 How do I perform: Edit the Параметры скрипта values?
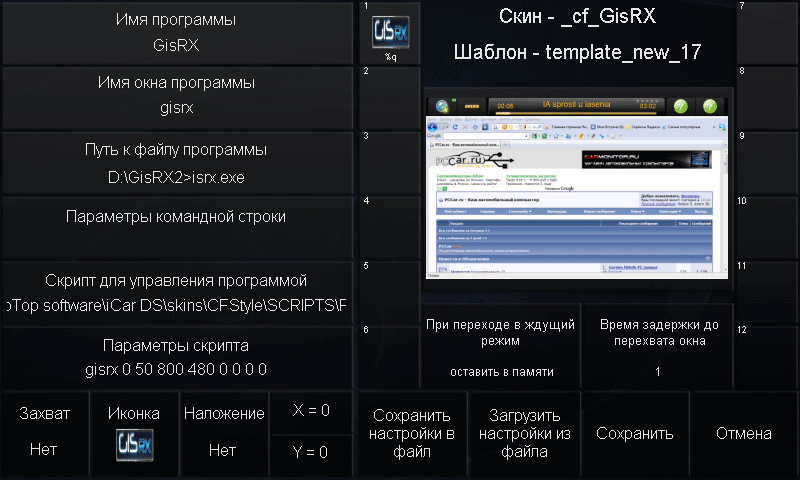point(176,358)
